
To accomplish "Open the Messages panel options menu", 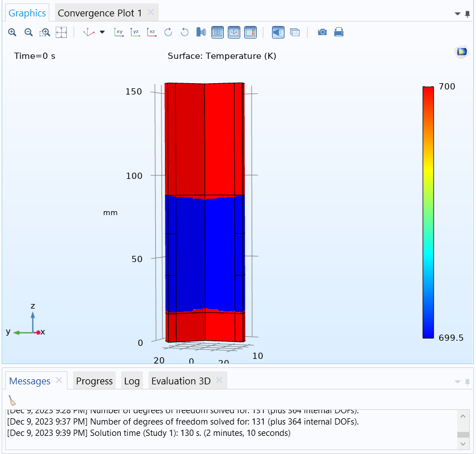I will pyautogui.click(x=458, y=381).
